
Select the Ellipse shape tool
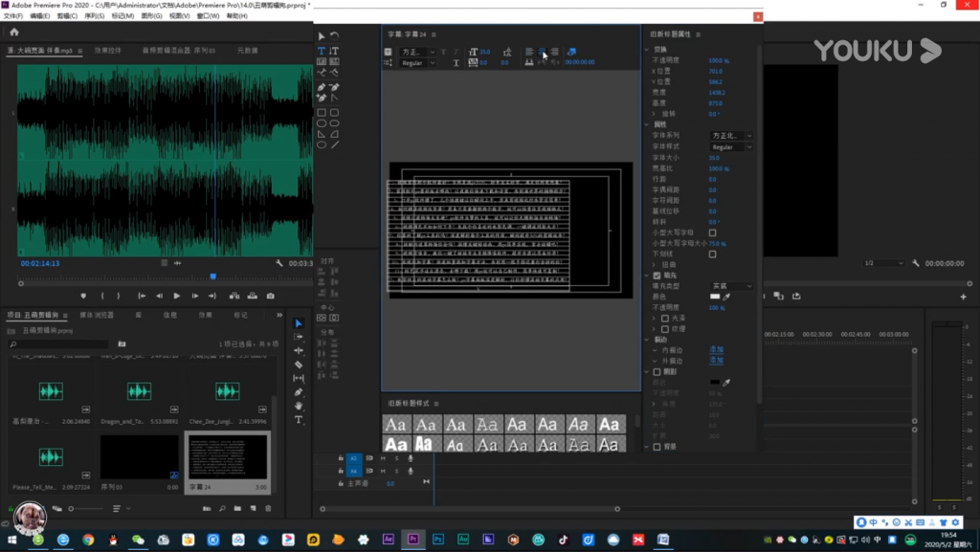pos(322,144)
